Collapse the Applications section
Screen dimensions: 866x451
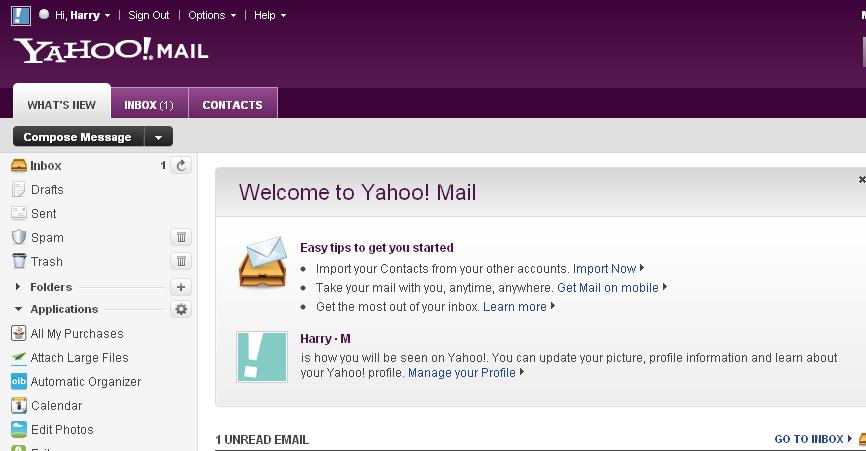(19, 310)
